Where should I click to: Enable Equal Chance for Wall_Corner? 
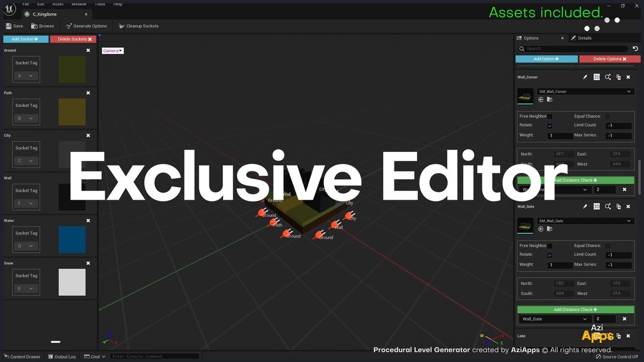pos(608,117)
